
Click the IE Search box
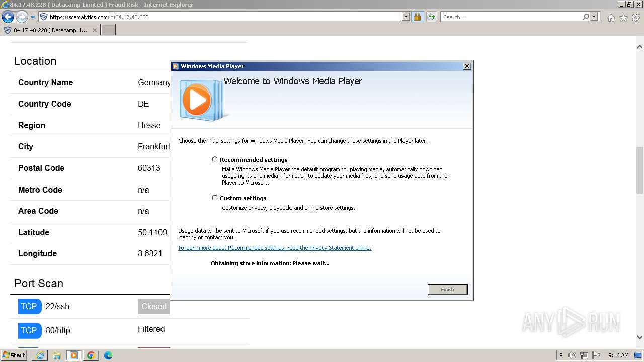(511, 17)
